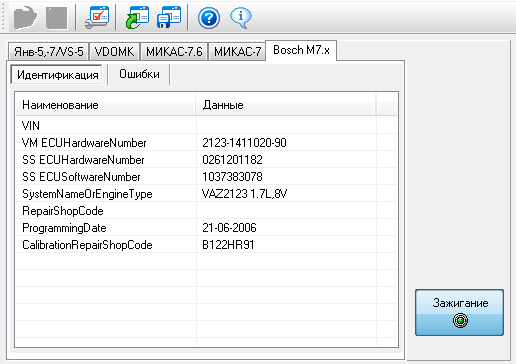The image size is (516, 364).
Task: Select the SystemNameOrEngineType row label
Action: 87,194
